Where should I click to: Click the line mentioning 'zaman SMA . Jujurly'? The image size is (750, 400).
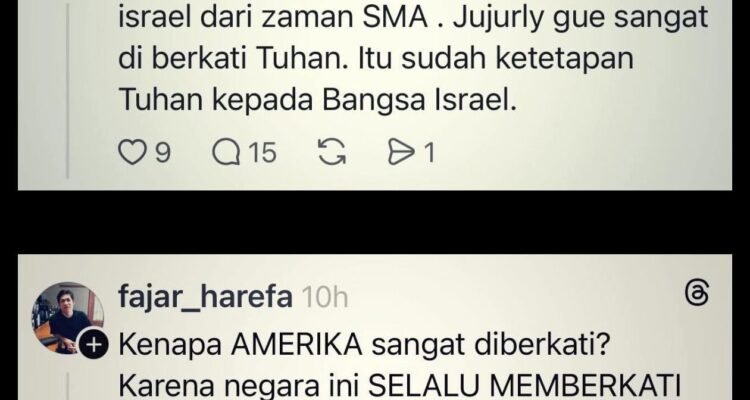coord(413,17)
